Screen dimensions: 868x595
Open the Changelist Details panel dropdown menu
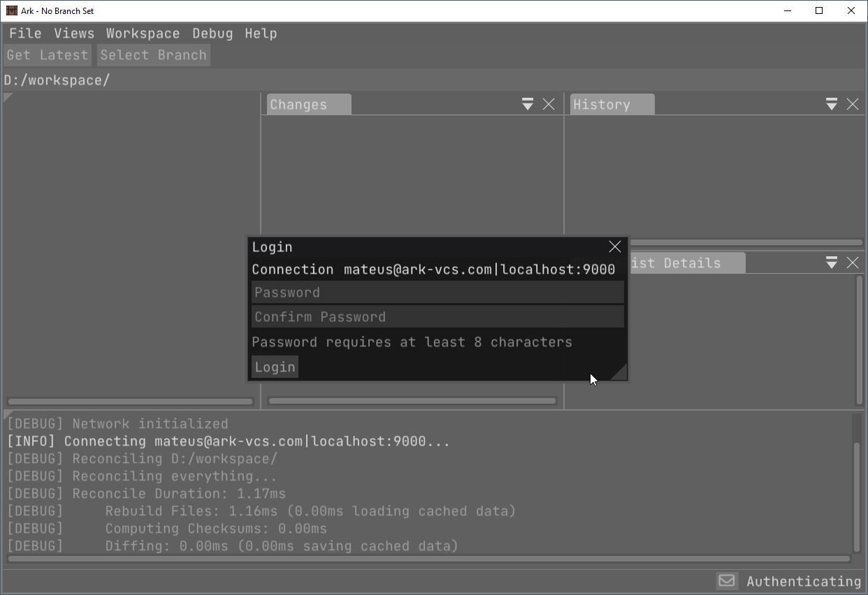tap(832, 263)
